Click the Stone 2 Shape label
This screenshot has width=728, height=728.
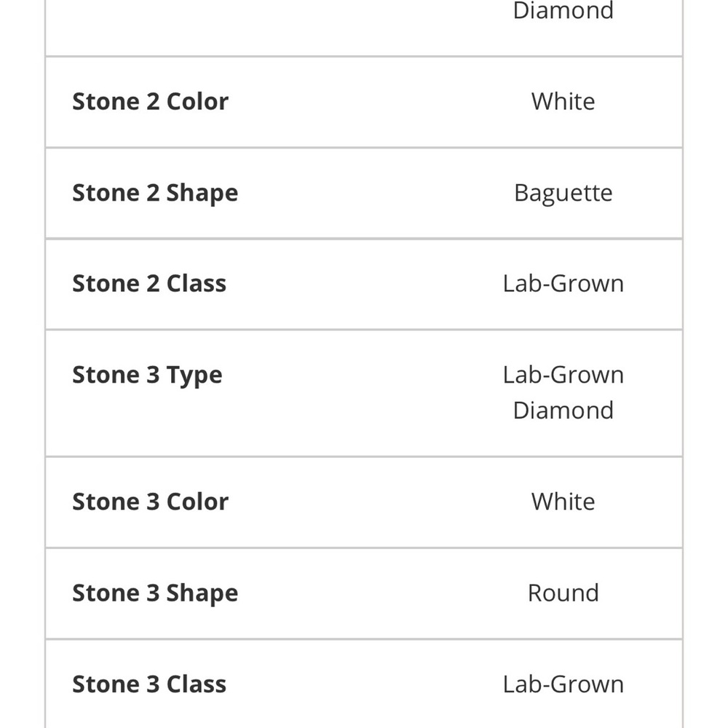(x=154, y=193)
